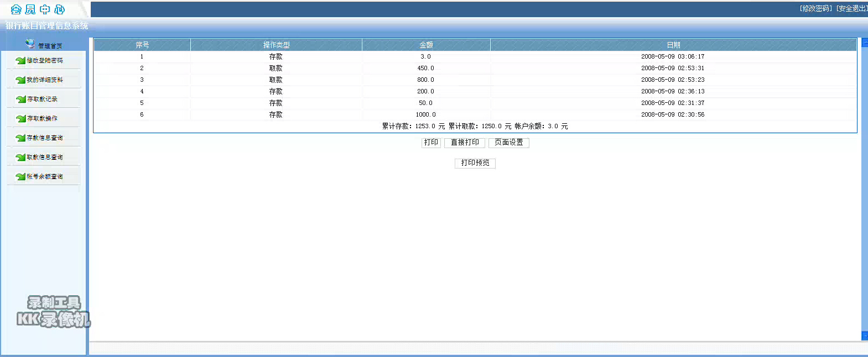Image resolution: width=868 pixels, height=357 pixels.
Task: Click the 直接打印 button
Action: pos(465,143)
